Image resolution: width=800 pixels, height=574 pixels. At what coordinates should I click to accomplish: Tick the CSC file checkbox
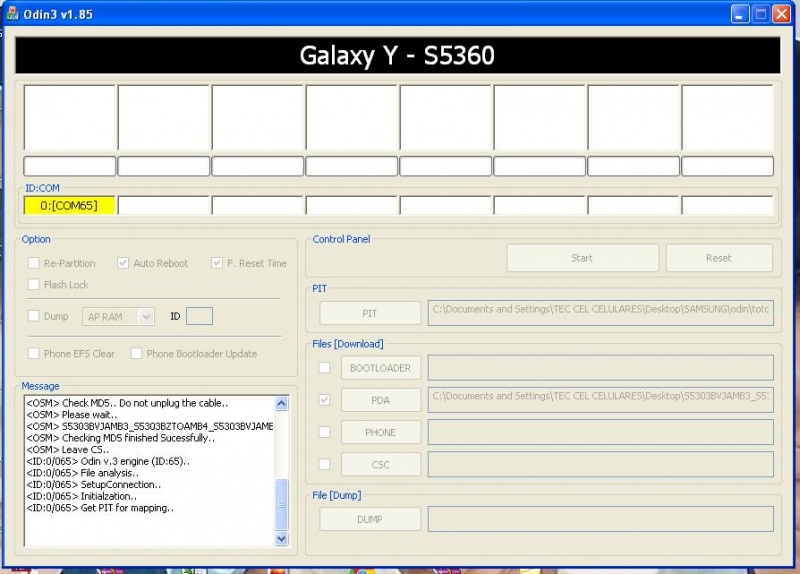click(x=324, y=464)
